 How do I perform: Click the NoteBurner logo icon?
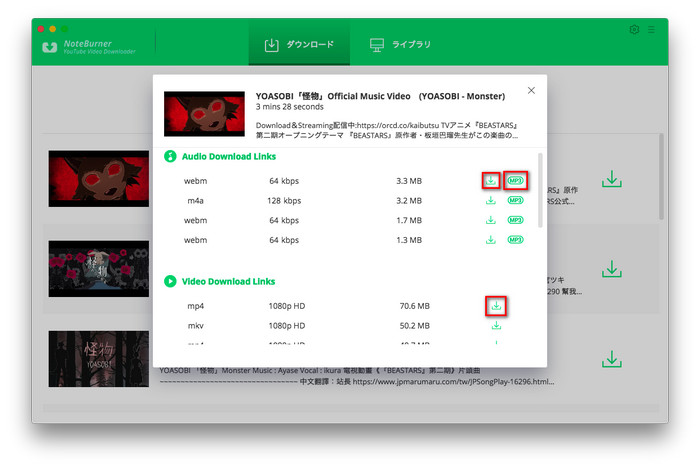tap(50, 47)
